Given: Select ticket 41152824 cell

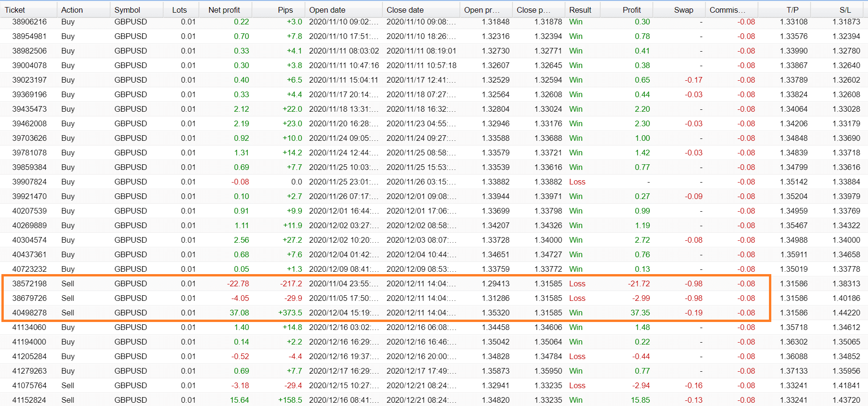Looking at the screenshot, I should tap(30, 400).
